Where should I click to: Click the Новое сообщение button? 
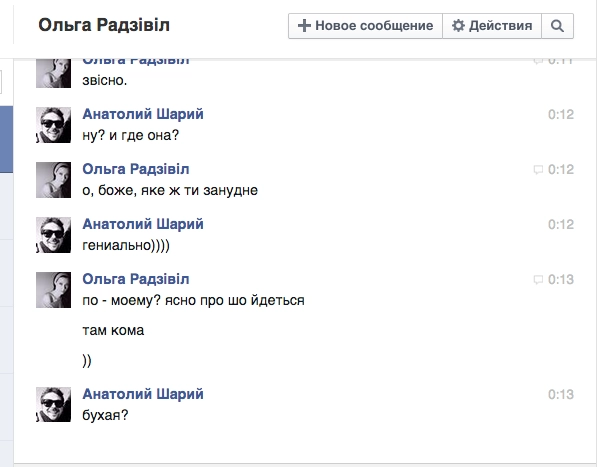pyautogui.click(x=366, y=26)
